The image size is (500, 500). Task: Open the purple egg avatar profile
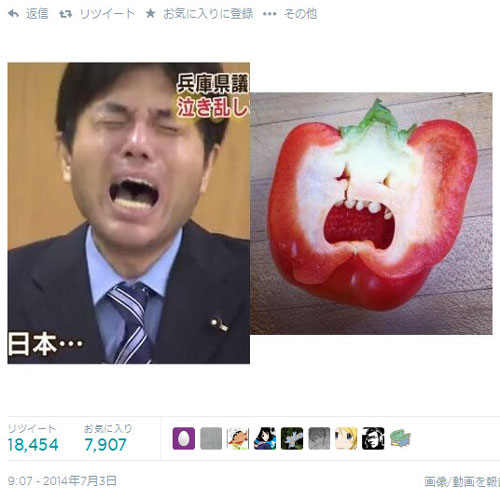(x=184, y=438)
